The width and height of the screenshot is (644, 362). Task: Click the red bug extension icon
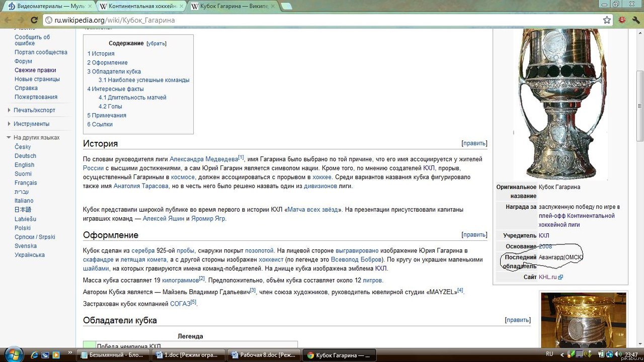(x=622, y=20)
